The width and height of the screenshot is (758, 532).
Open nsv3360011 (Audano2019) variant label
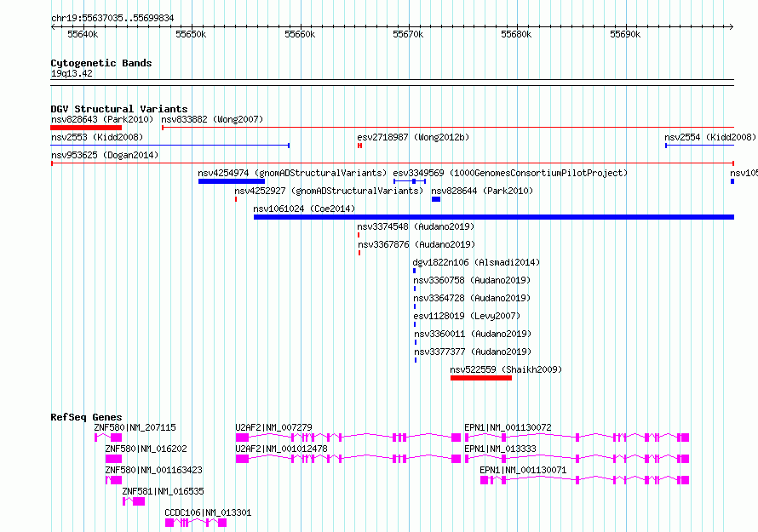pyautogui.click(x=473, y=334)
